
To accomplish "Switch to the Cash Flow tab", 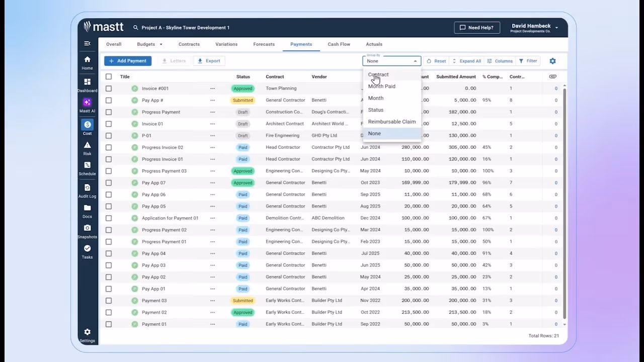I will point(339,44).
